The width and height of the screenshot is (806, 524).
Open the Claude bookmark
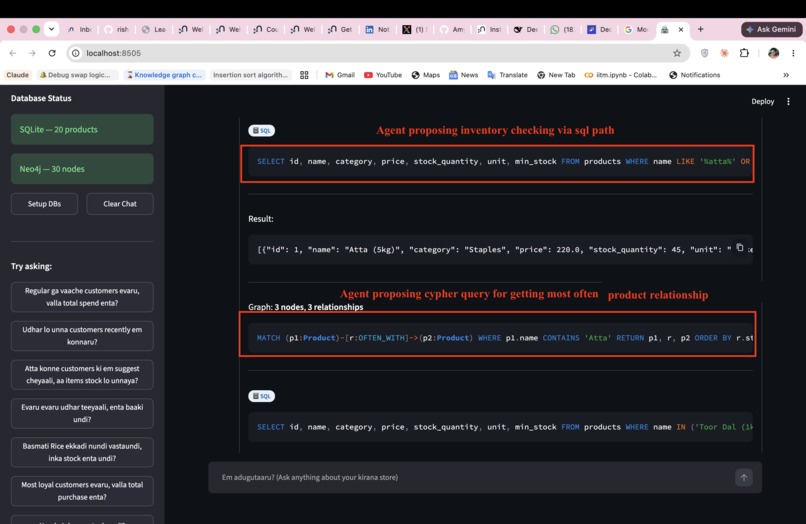(x=17, y=75)
